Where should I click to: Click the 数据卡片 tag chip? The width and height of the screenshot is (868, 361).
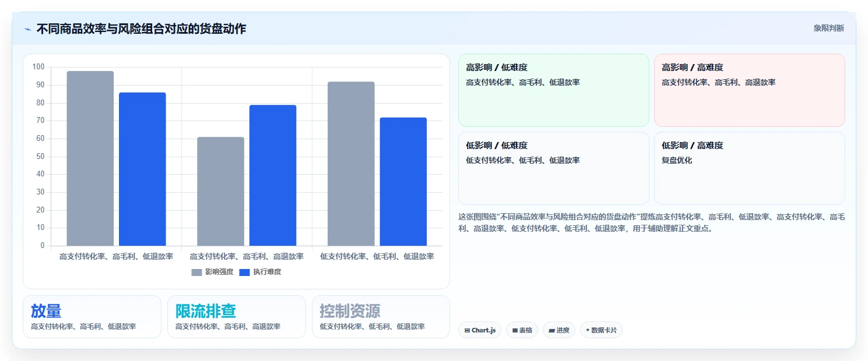pyautogui.click(x=601, y=330)
